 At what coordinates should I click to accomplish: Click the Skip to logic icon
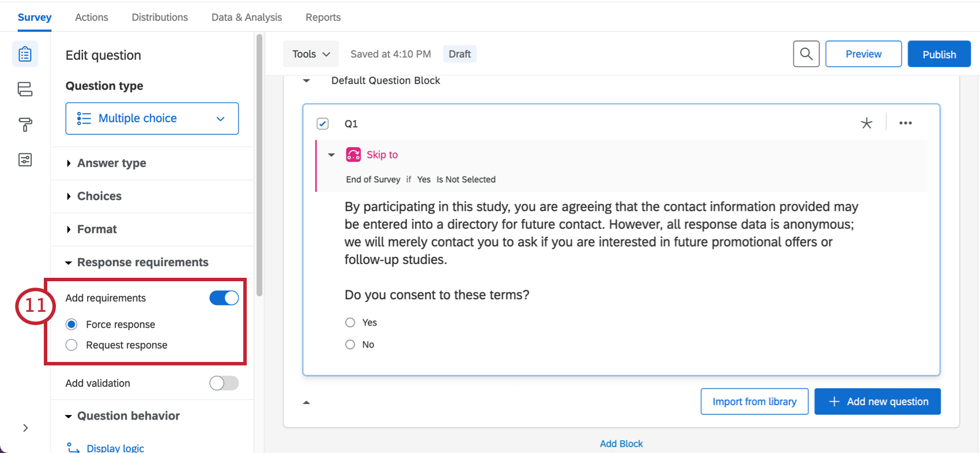(x=353, y=154)
